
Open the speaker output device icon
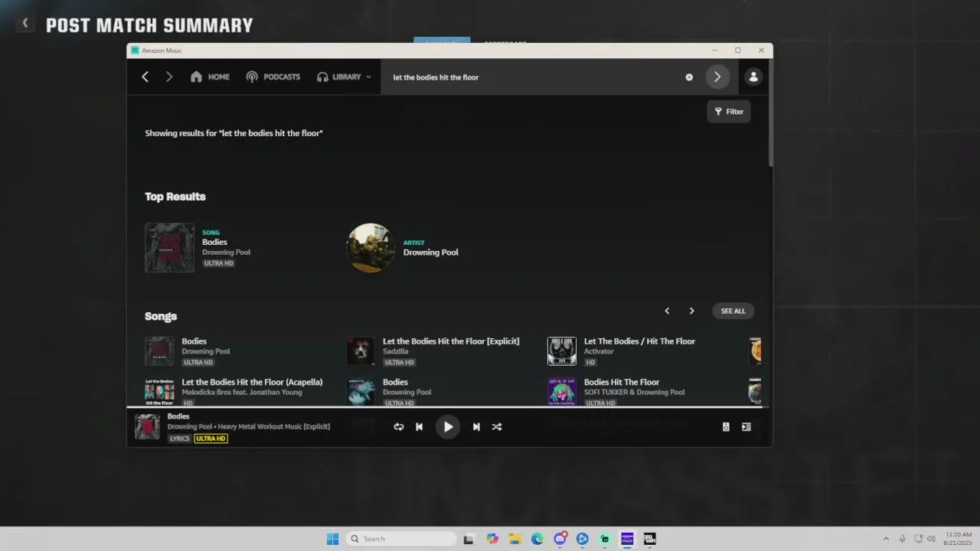click(726, 427)
